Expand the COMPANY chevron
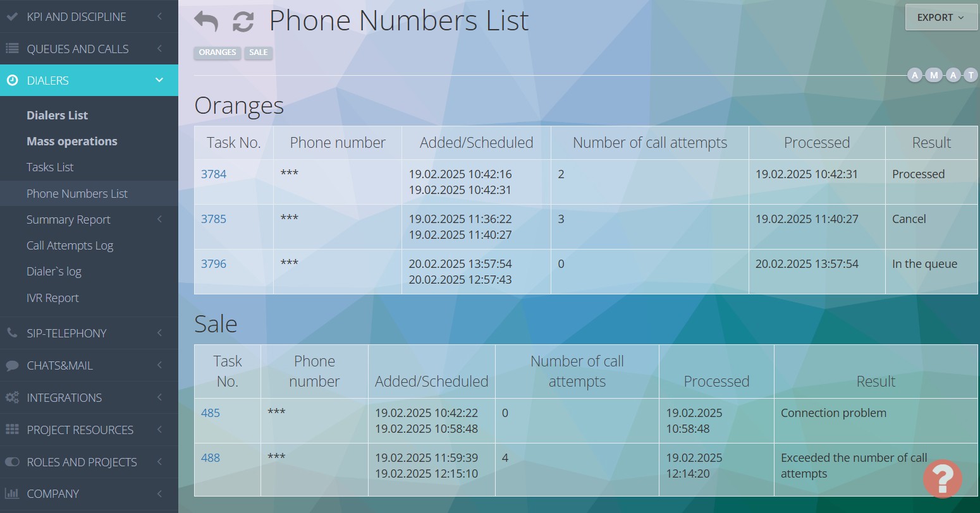 (160, 493)
